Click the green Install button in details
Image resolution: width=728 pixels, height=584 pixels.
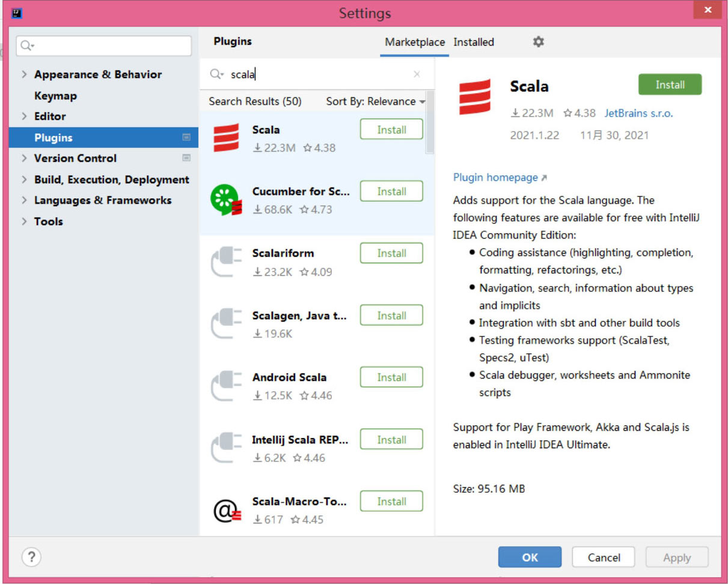point(670,85)
